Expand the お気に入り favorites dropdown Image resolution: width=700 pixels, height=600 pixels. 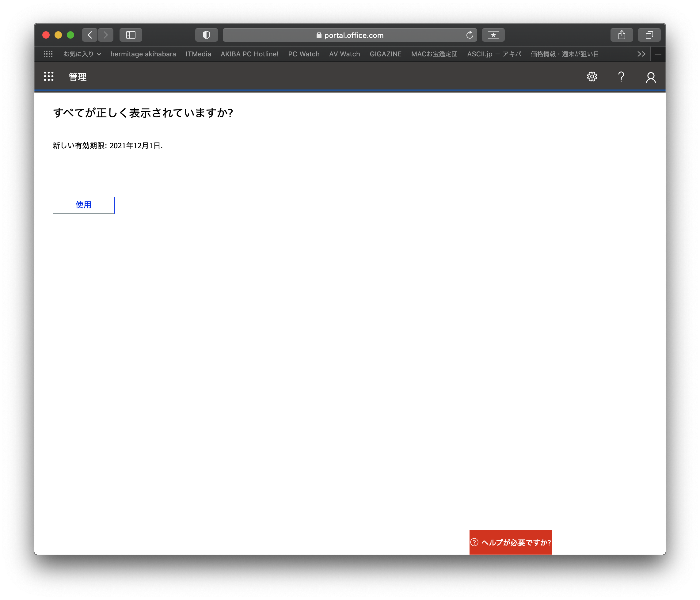coord(82,54)
